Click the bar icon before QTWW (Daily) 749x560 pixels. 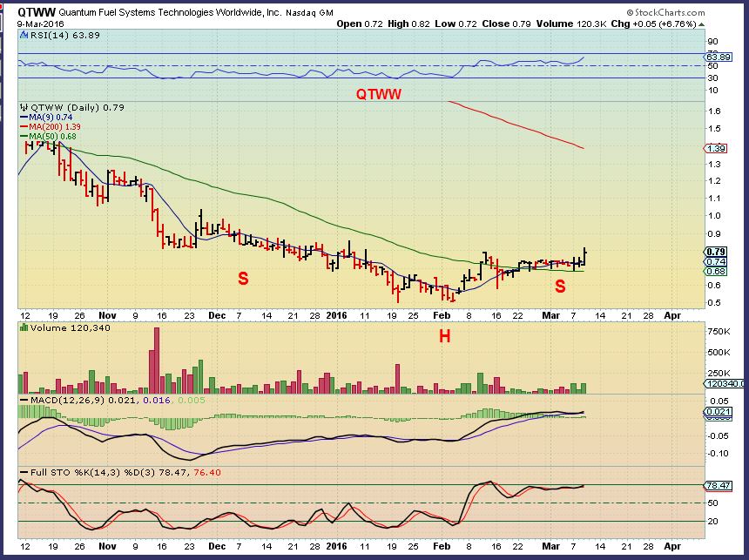24,107
